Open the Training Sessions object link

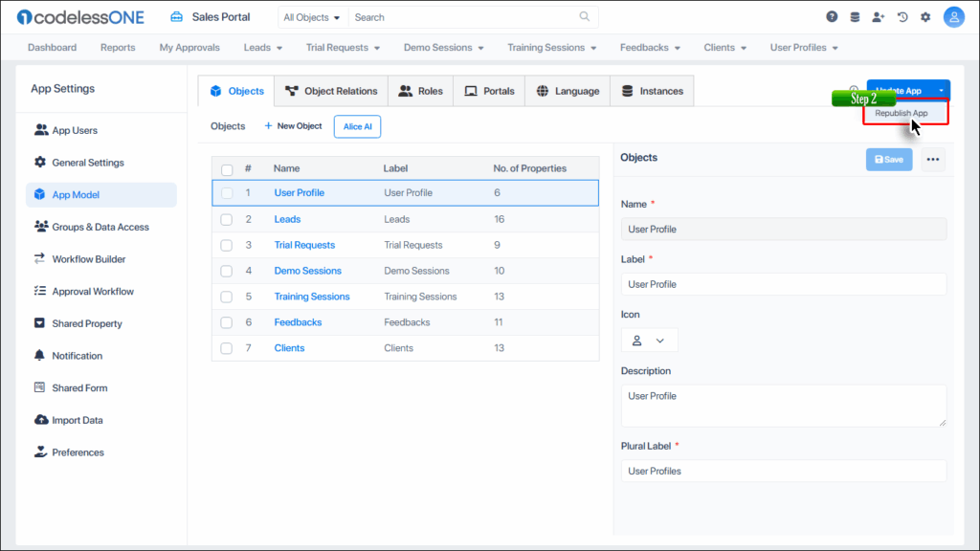pyautogui.click(x=312, y=297)
